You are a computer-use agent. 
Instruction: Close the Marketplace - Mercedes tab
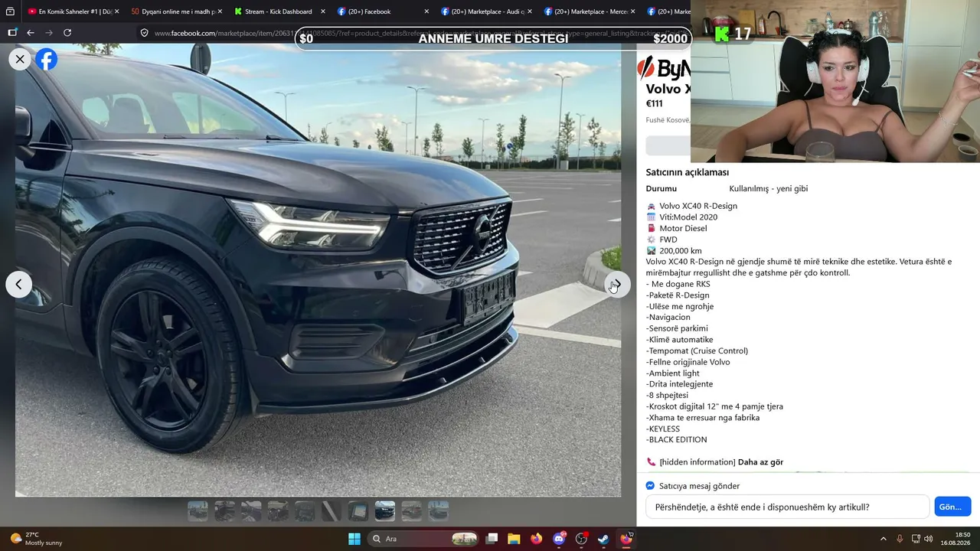pyautogui.click(x=632, y=11)
